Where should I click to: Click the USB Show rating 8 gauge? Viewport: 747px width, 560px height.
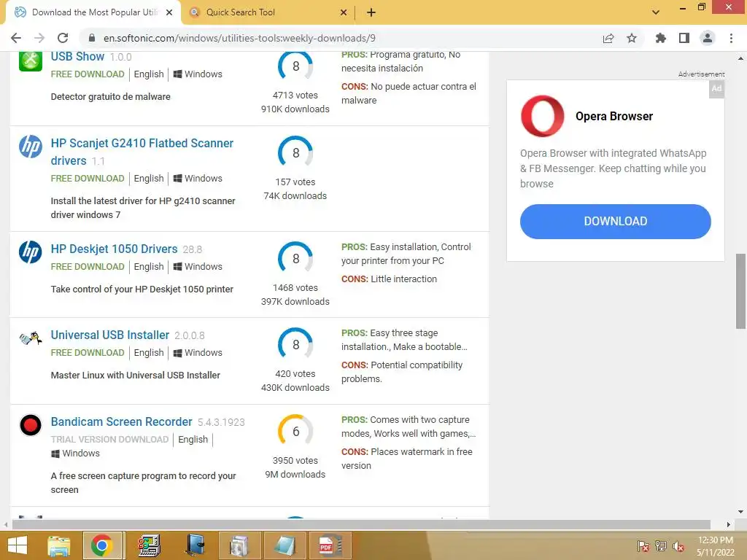pos(295,66)
